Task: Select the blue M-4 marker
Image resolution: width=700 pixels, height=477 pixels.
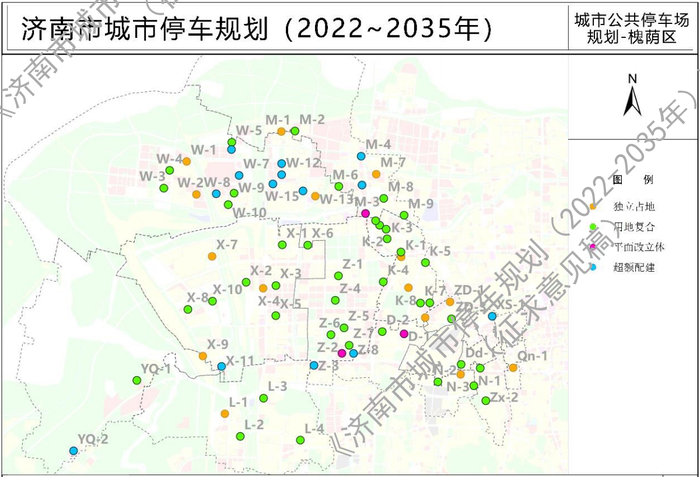Action: pyautogui.click(x=361, y=156)
